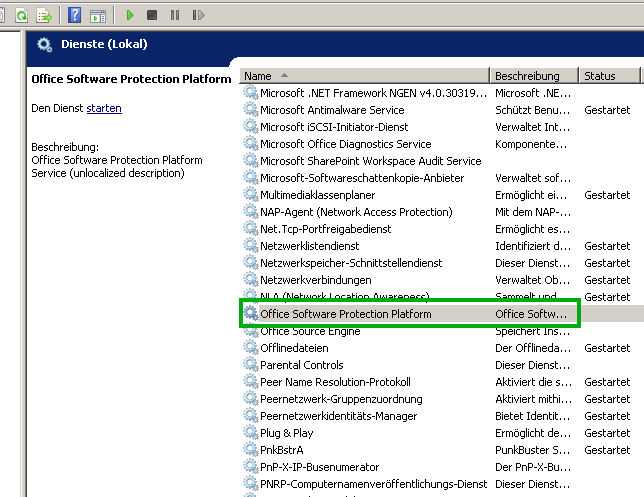Sort by the Beschreibung column header
644x497 pixels.
click(x=534, y=76)
